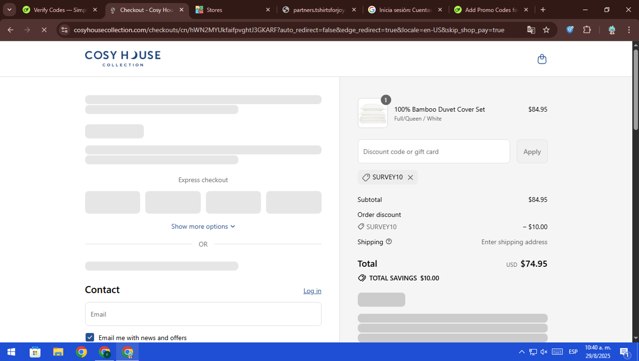Open the shopping bag cart icon

[x=542, y=59]
